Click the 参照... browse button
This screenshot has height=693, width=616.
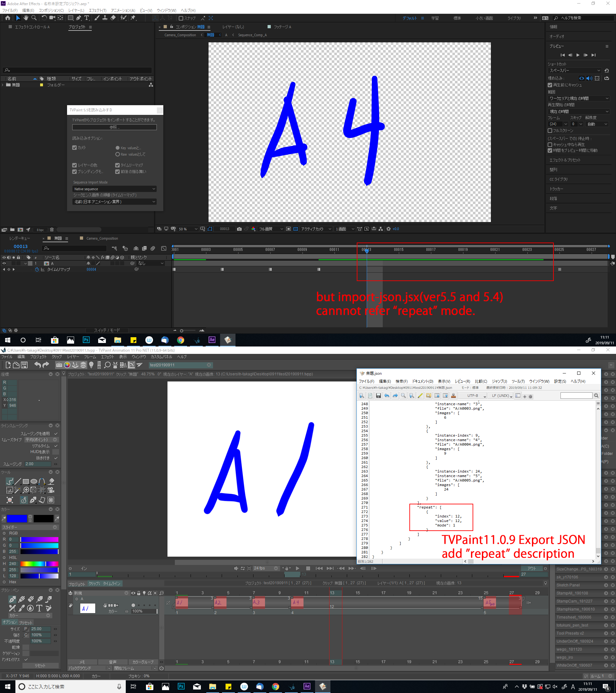pos(115,127)
